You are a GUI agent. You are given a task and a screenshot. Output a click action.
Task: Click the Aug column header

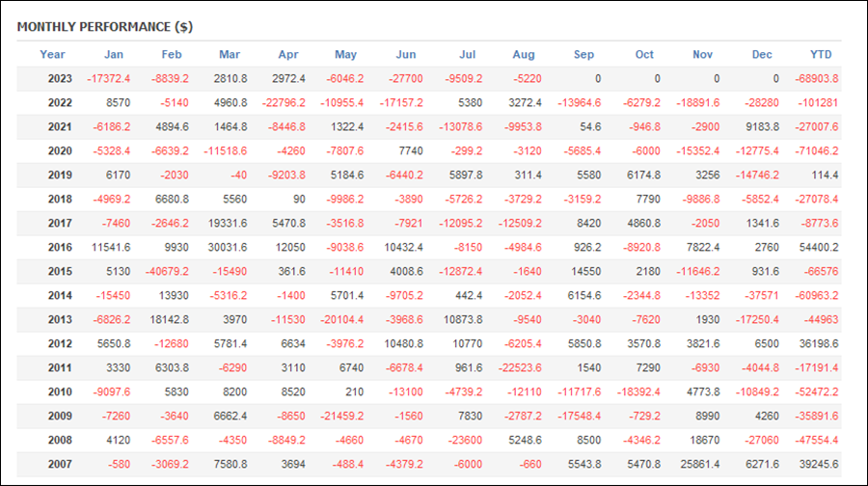point(523,54)
